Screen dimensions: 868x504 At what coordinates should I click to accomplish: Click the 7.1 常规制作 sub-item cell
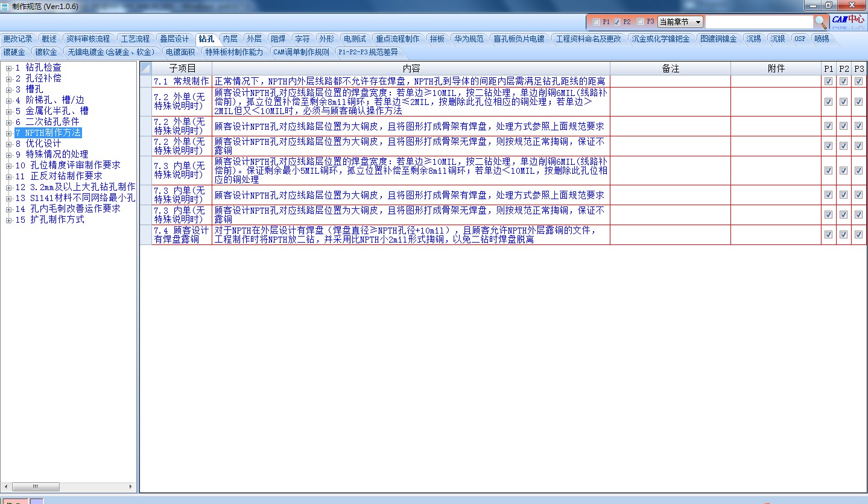pyautogui.click(x=182, y=81)
